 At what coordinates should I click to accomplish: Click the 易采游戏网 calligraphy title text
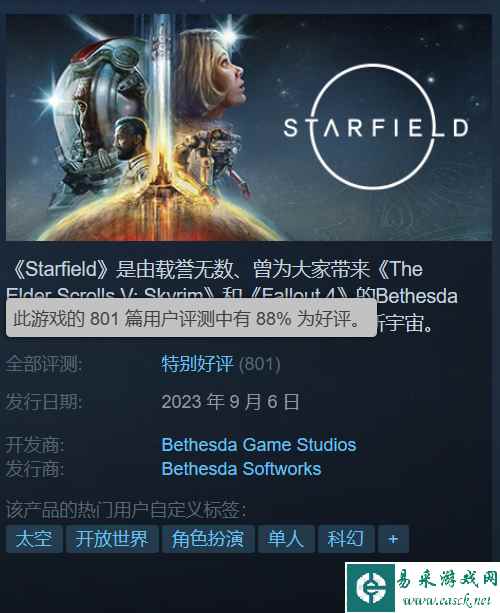click(447, 579)
